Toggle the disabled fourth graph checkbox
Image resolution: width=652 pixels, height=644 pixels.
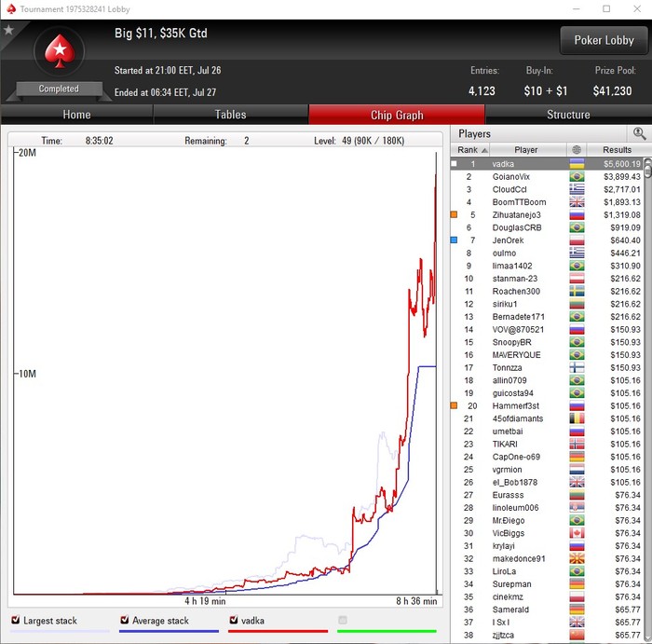pyautogui.click(x=343, y=620)
